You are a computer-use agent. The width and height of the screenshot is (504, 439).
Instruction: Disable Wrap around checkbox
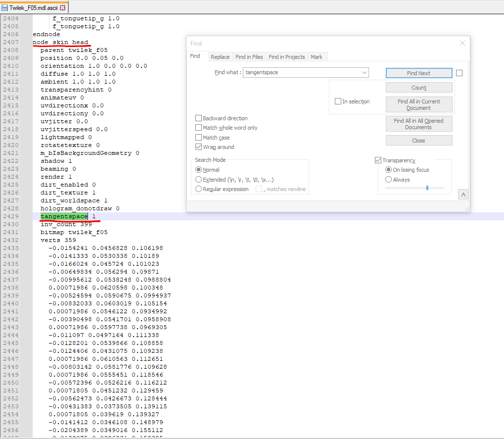pyautogui.click(x=199, y=147)
